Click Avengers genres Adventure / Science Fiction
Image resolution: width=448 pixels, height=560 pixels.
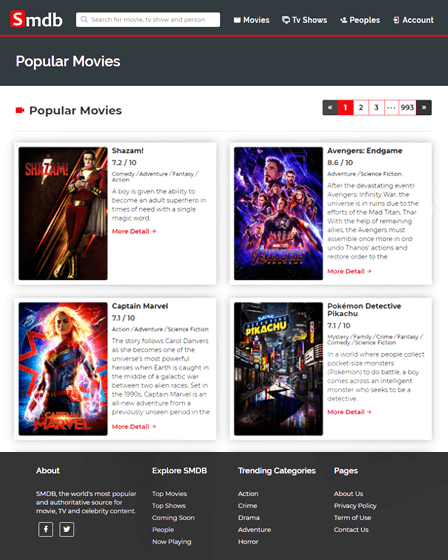365,174
